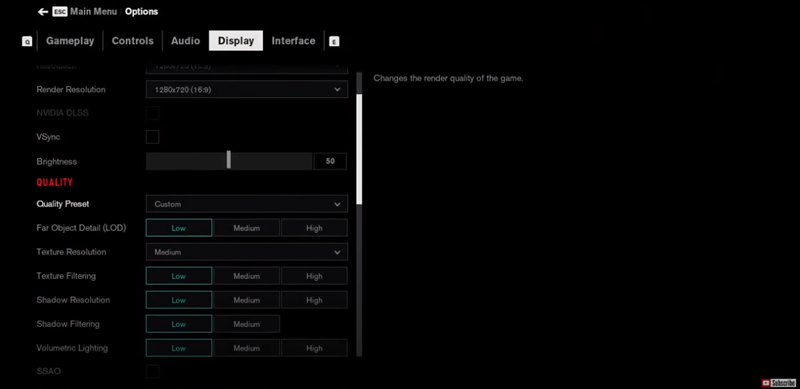Click the Brightness label
800x389 pixels.
57,161
